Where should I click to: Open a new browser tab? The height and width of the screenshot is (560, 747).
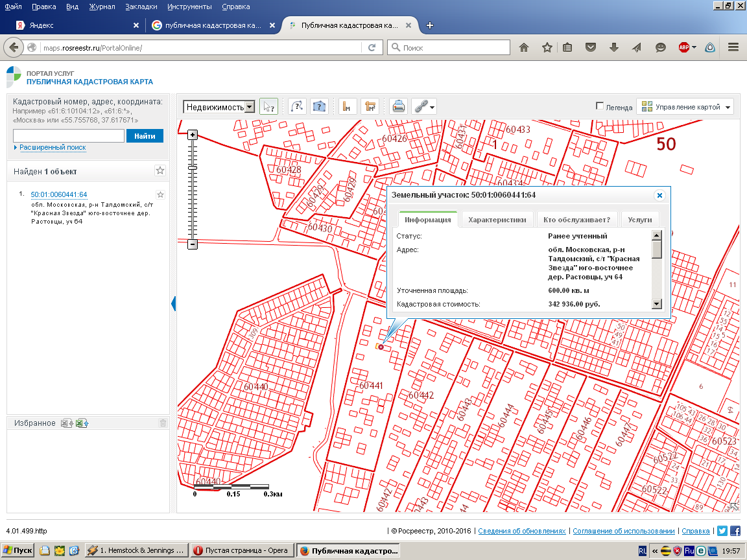point(430,25)
